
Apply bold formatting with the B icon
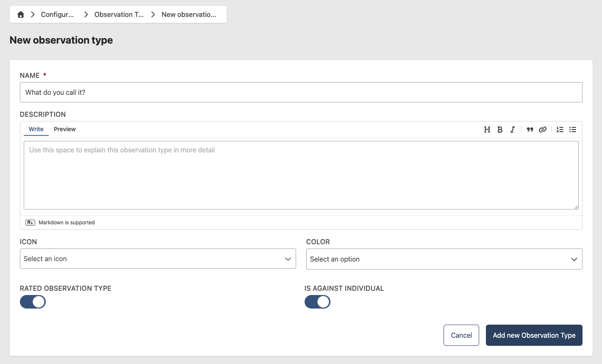[x=500, y=130]
